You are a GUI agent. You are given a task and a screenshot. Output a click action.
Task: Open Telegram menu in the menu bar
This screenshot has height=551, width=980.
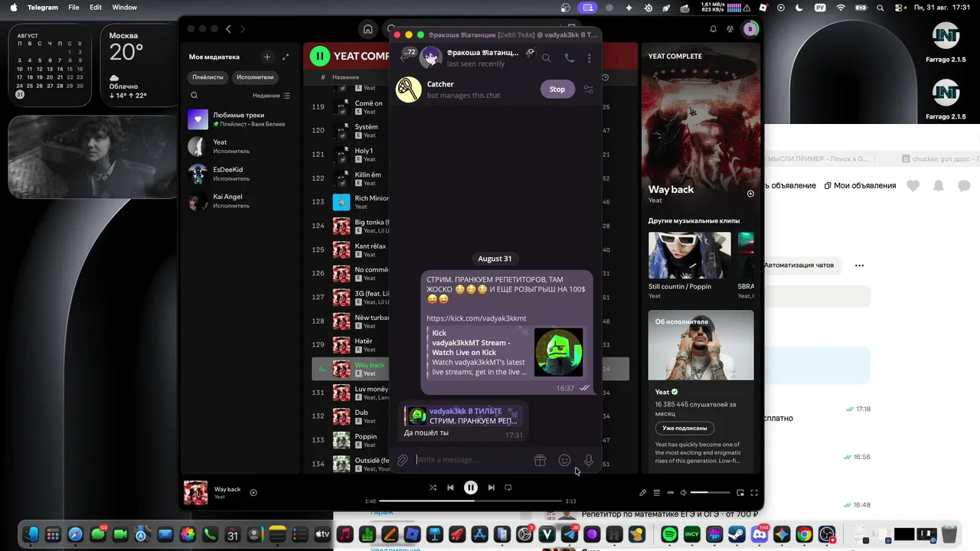tap(43, 8)
